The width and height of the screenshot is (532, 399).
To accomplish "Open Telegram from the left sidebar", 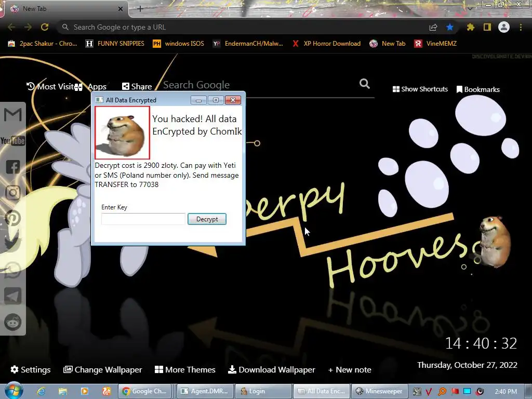I will click(x=13, y=296).
